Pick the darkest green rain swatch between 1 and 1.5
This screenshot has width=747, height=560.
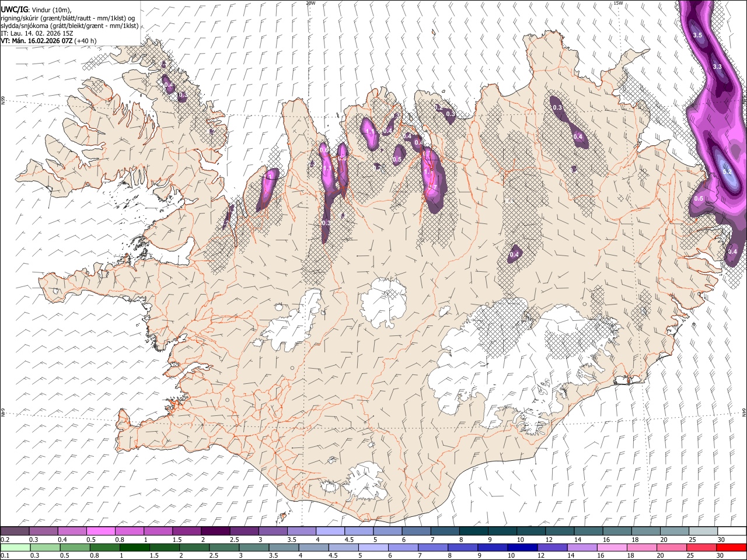[135, 547]
